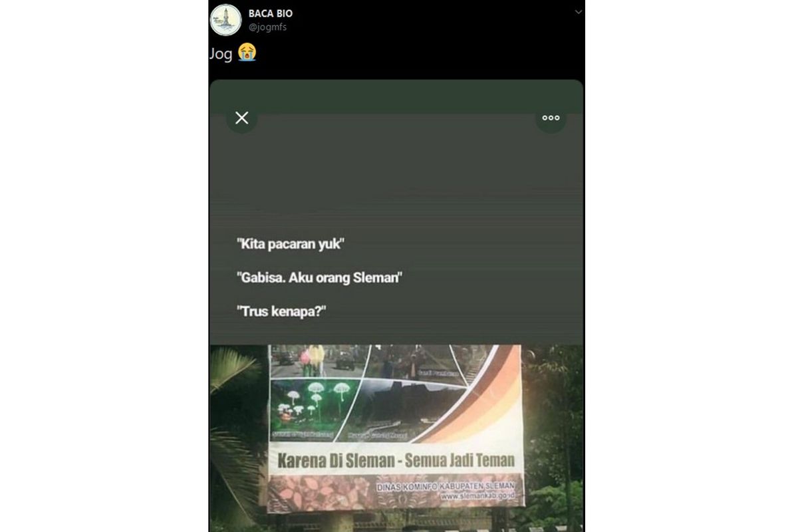Screen dimensions: 798x532
Task: Open the www.slemankab.go.id address on banner
Action: [477, 496]
